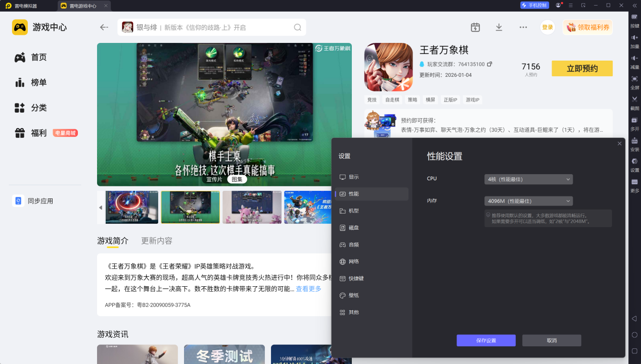
Task: Copy the player group number 764135100
Action: (x=489, y=64)
